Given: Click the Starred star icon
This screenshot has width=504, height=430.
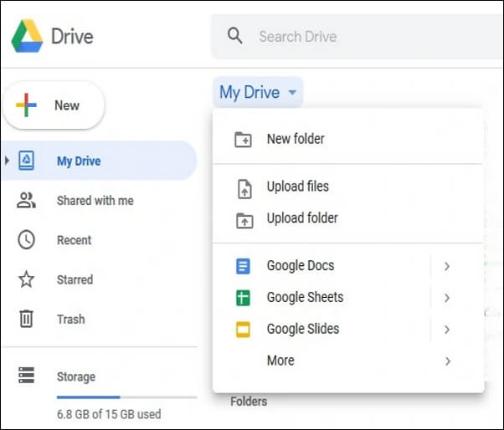Looking at the screenshot, I should [x=27, y=279].
